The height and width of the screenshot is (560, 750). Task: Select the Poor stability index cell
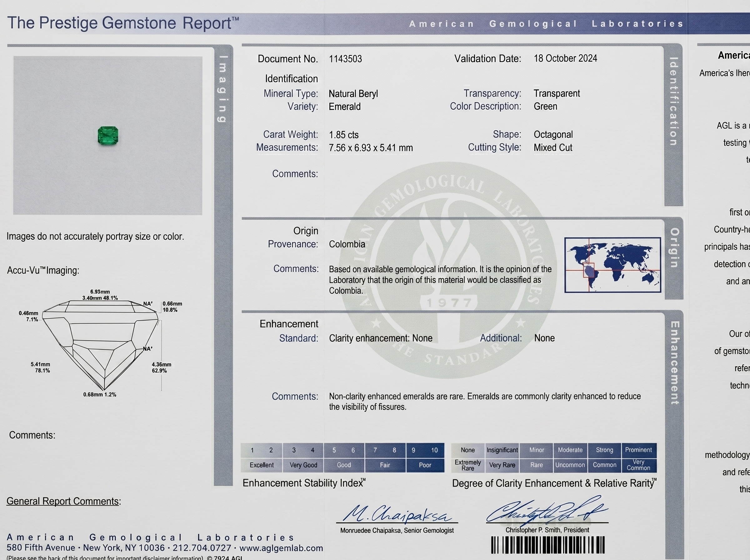click(x=425, y=465)
